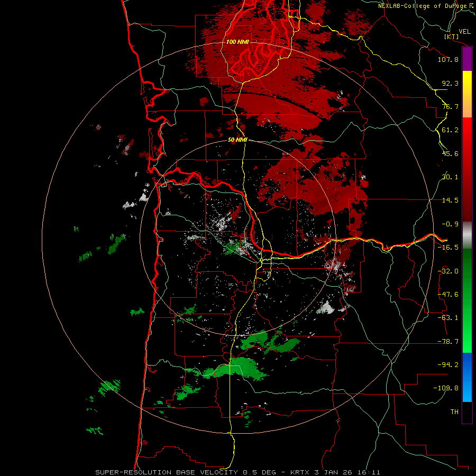
Task: Click the yellow-orange segment of color bar
Action: [467, 94]
